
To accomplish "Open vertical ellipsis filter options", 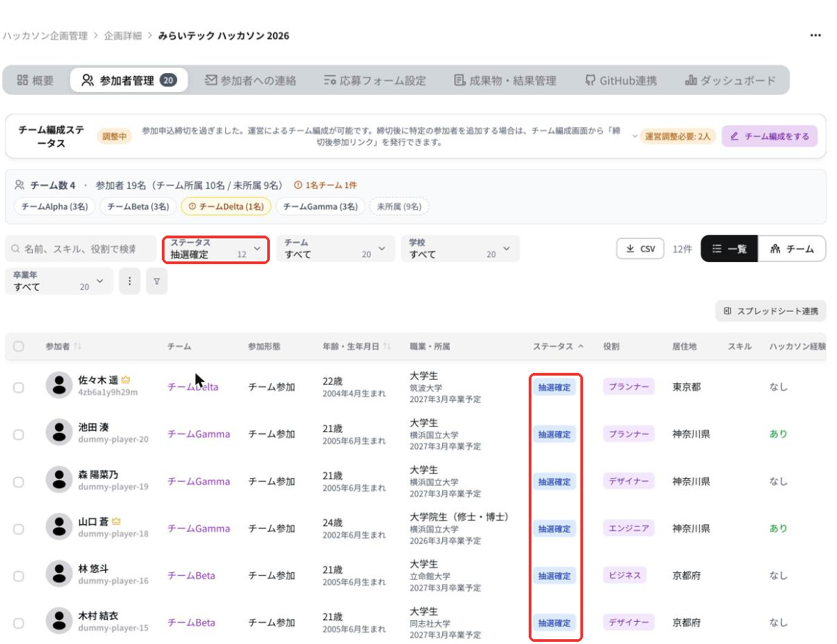I will pyautogui.click(x=130, y=281).
